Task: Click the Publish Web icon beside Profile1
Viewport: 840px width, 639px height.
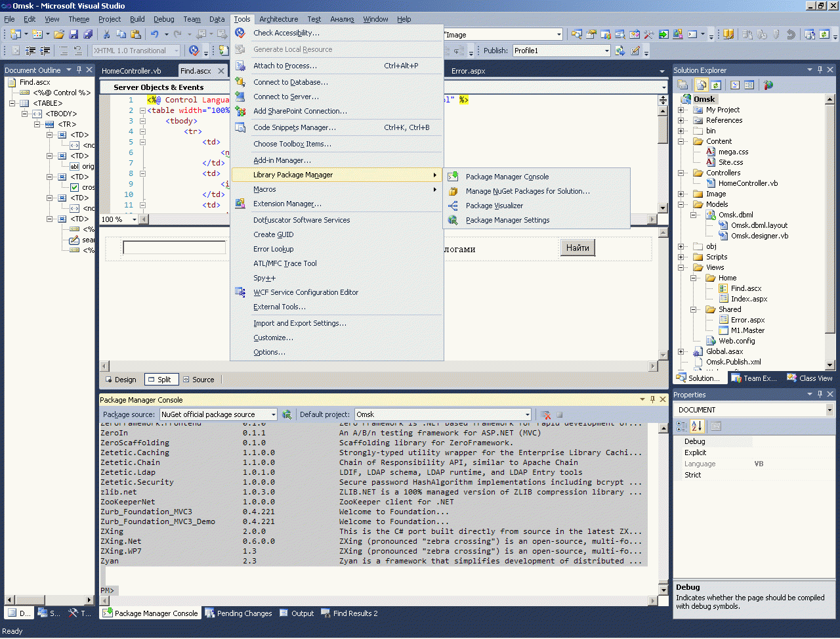Action: pyautogui.click(x=620, y=51)
